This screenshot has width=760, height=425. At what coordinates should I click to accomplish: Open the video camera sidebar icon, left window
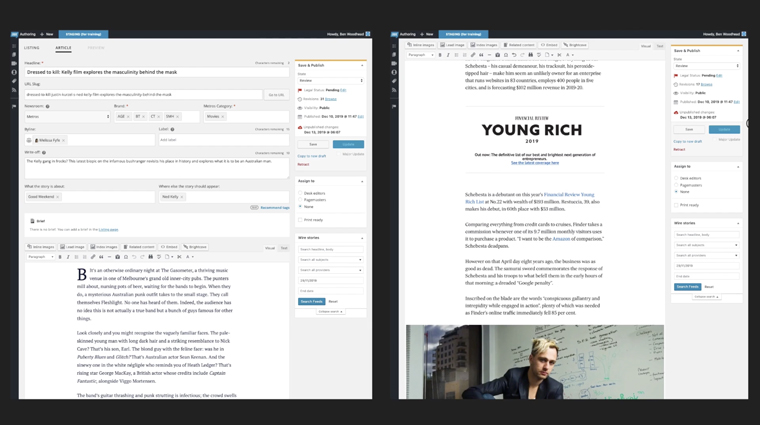14,63
